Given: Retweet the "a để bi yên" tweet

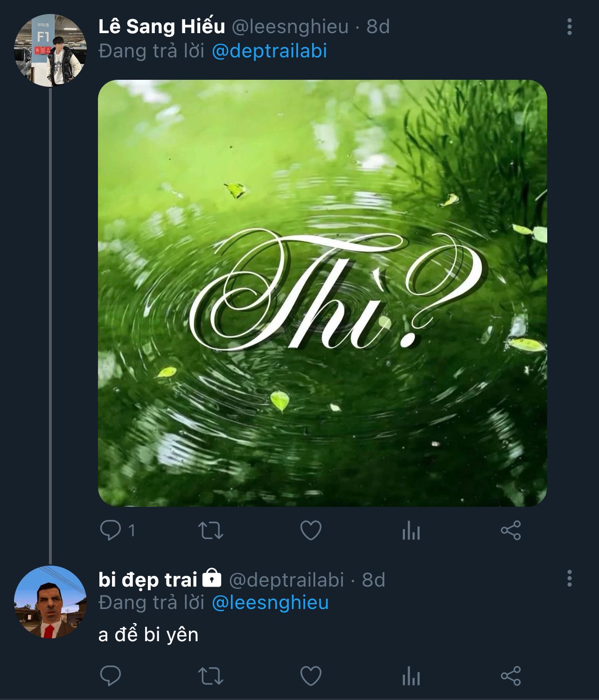Looking at the screenshot, I should tap(211, 676).
